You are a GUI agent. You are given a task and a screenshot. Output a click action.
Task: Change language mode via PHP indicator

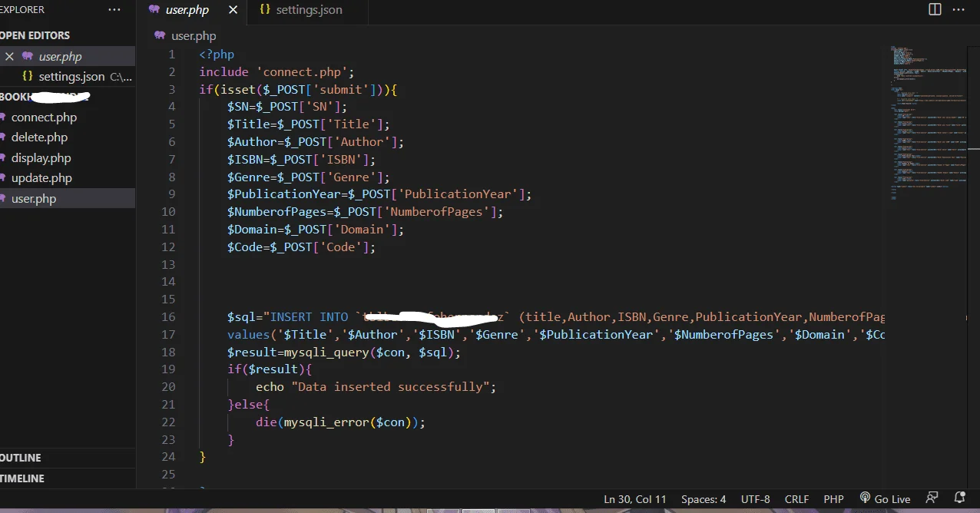[x=833, y=499]
